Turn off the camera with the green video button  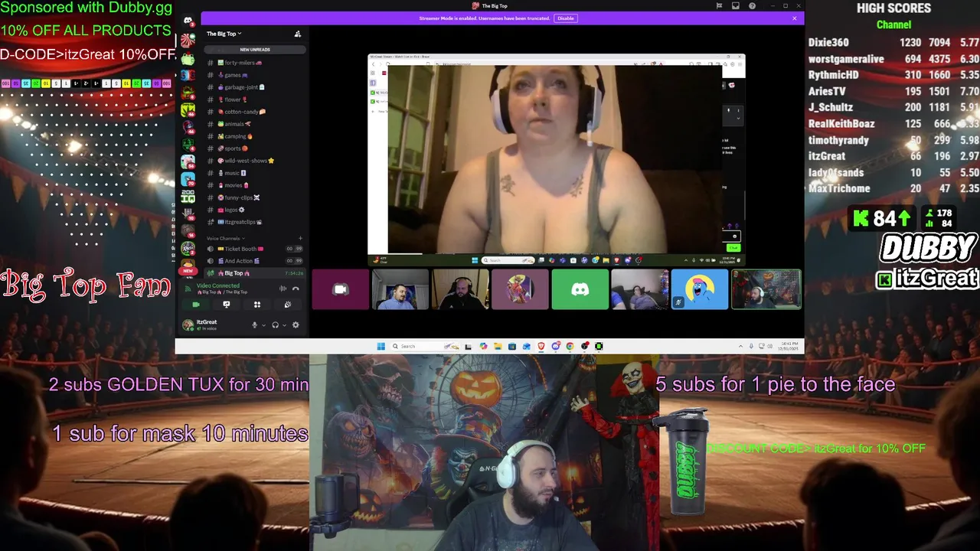[x=196, y=305]
